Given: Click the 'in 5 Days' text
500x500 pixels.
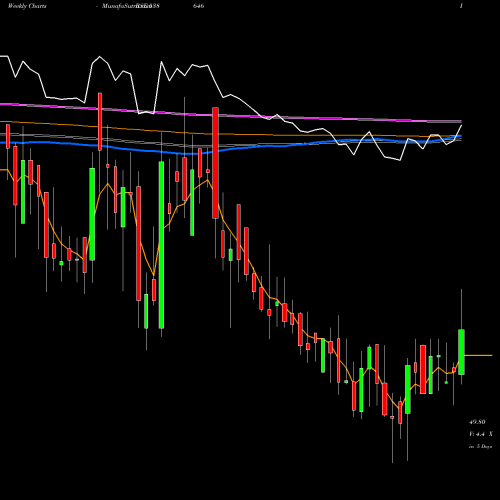Looking at the screenshot, I should coord(480,446).
